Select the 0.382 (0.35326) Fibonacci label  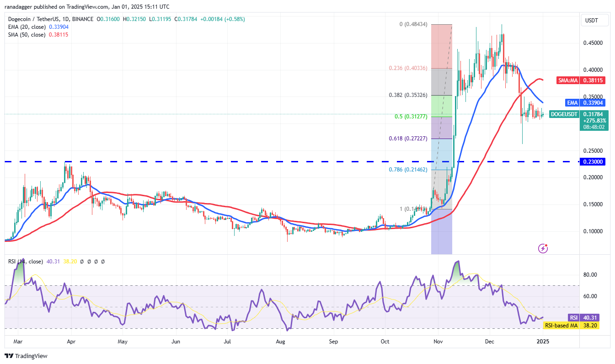(x=408, y=95)
